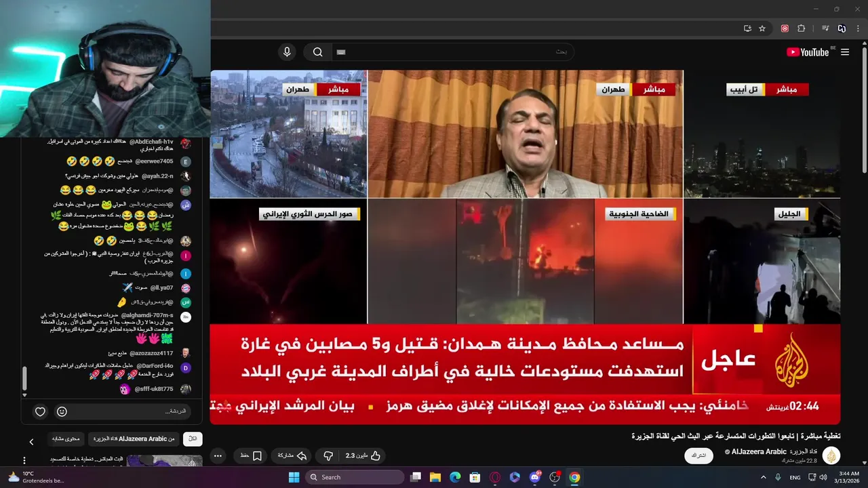Open network icon in system tray

(x=812, y=477)
